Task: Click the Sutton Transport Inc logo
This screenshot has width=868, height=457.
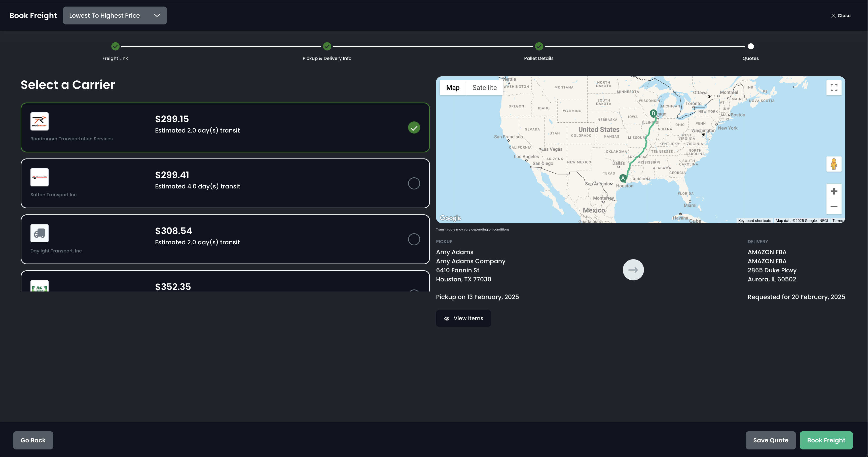Action: (40, 177)
